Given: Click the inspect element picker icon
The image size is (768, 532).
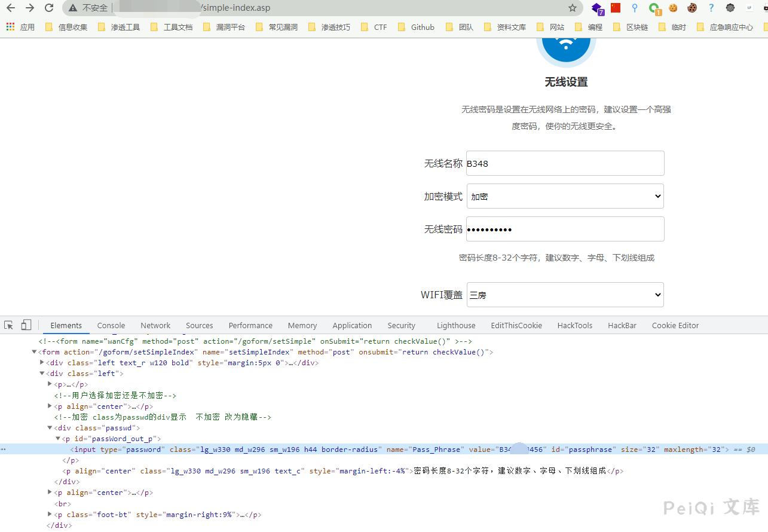Looking at the screenshot, I should (9, 325).
